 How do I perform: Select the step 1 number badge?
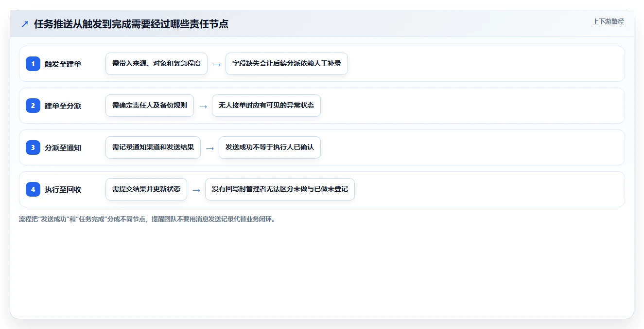click(33, 64)
